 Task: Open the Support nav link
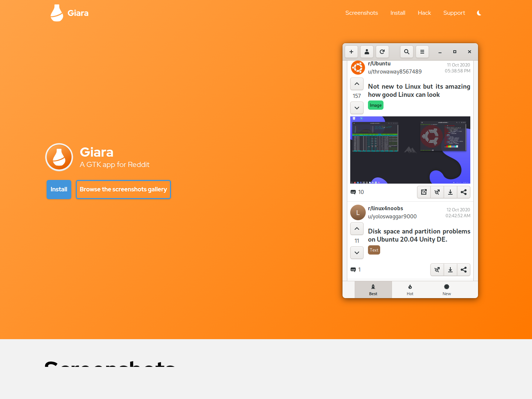click(x=454, y=13)
